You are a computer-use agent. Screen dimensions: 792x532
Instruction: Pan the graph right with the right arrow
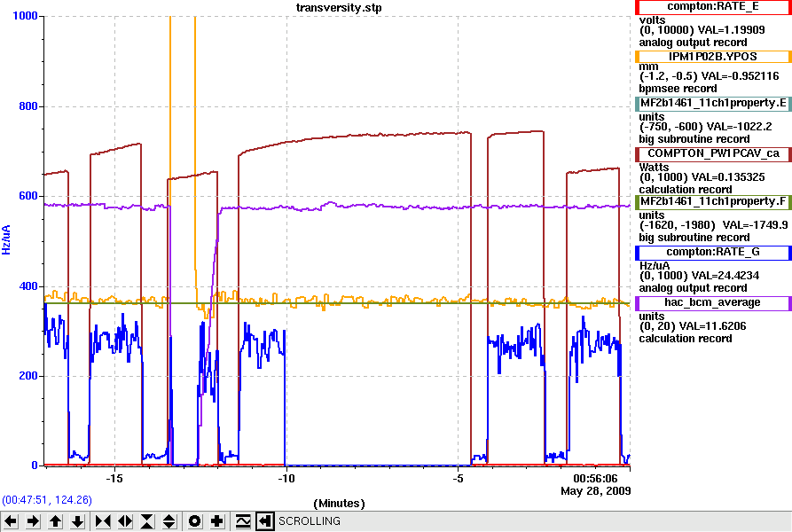tap(33, 520)
